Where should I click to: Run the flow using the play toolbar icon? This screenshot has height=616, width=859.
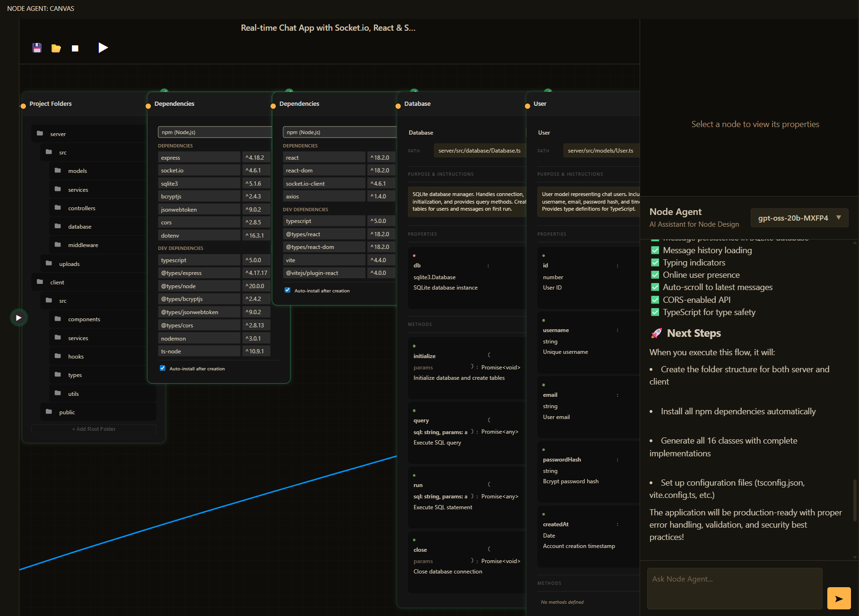pyautogui.click(x=103, y=47)
